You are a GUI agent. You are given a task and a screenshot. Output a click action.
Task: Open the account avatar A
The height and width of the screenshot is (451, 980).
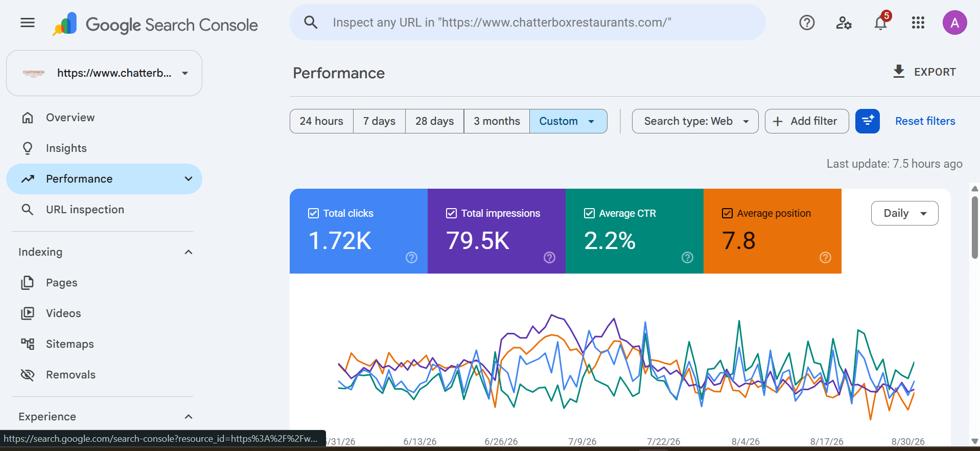(x=954, y=22)
